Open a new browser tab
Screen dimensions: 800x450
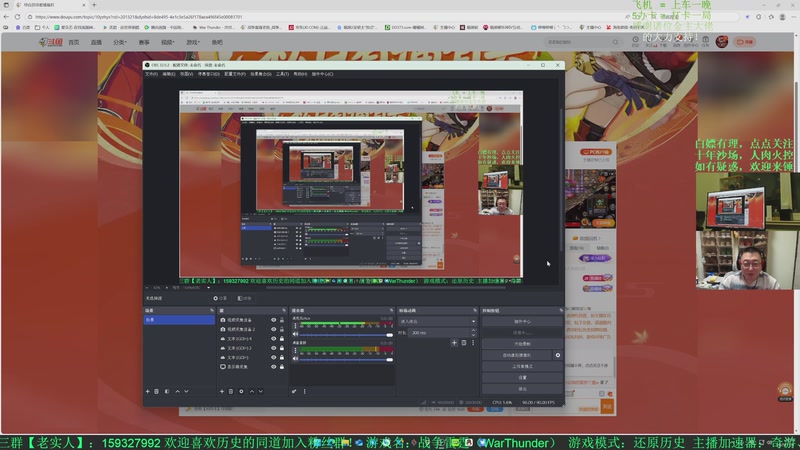(94, 5)
